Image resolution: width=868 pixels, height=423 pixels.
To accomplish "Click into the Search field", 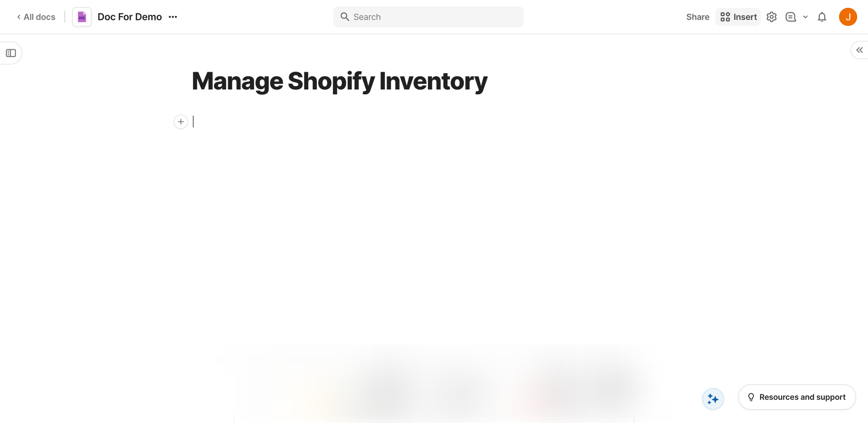I will point(434,17).
